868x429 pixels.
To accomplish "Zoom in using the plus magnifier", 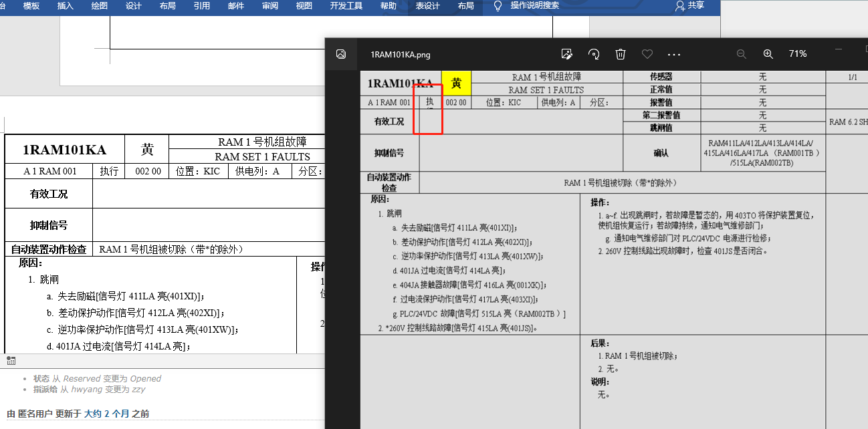I will click(768, 54).
